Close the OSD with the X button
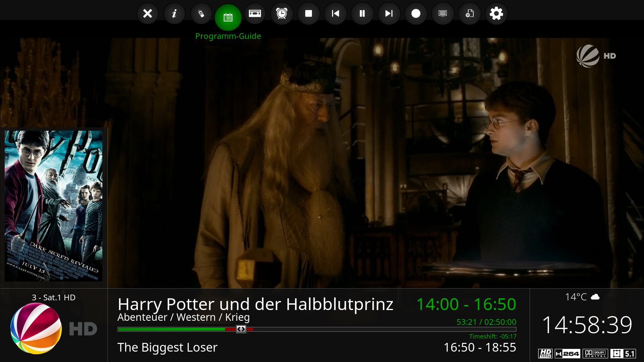The height and width of the screenshot is (362, 644). click(x=148, y=13)
